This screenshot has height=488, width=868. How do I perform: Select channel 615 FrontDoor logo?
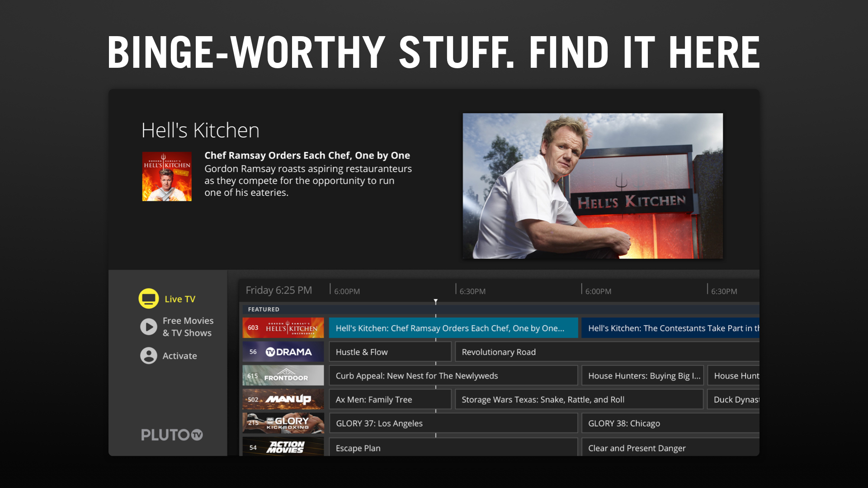point(283,376)
